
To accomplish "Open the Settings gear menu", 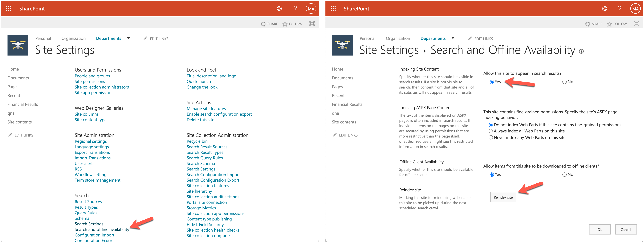I will [280, 8].
